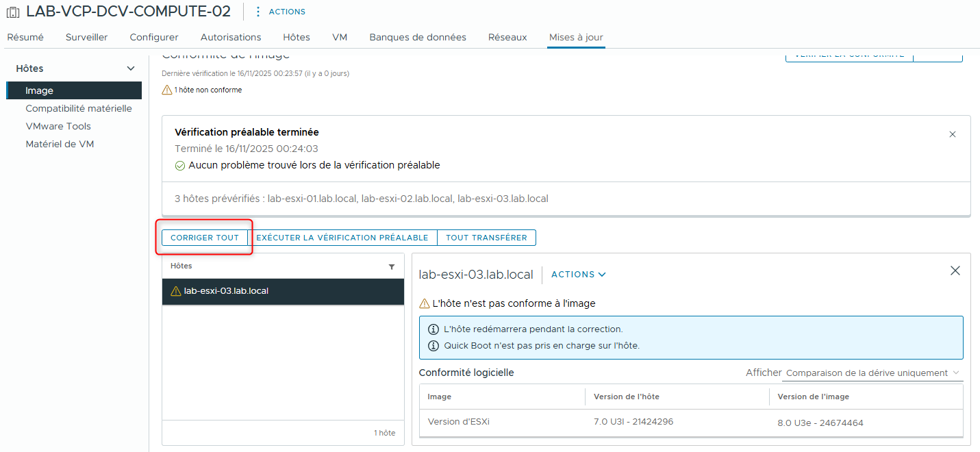The image size is (980, 452).
Task: Click info icon beside the Quick Boot message
Action: pos(432,345)
